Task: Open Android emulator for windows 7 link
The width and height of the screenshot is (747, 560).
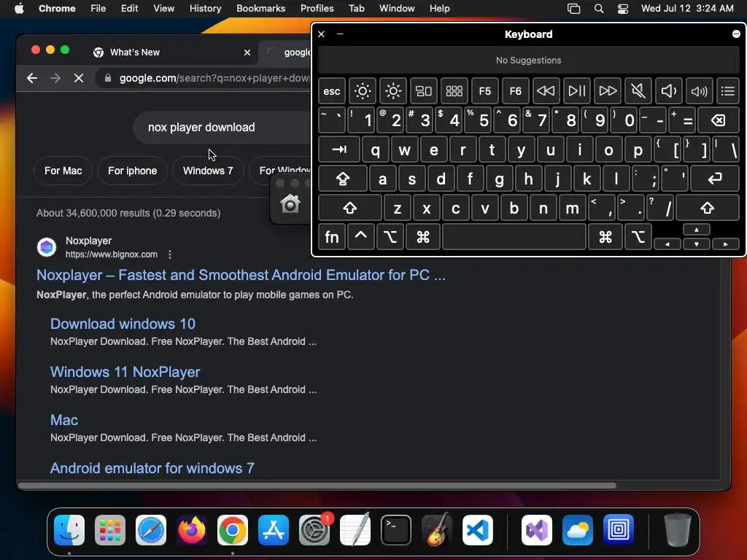Action: click(152, 468)
